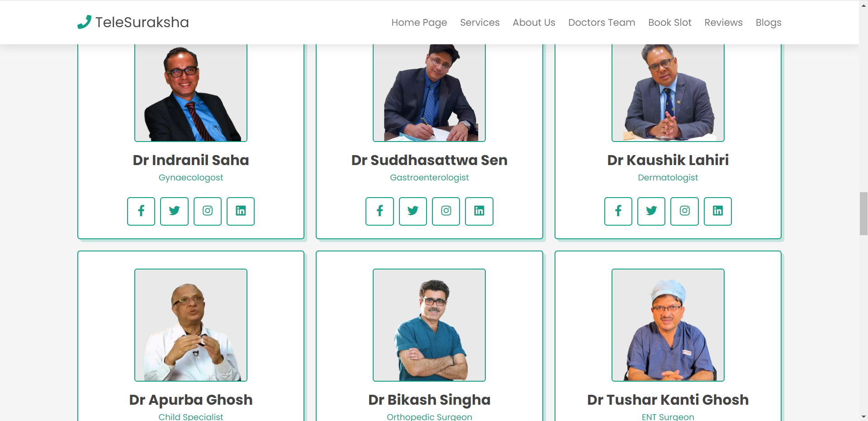This screenshot has height=421, width=868.
Task: Click Dr Tushar Kanti Ghosh's photo
Action: point(668,325)
